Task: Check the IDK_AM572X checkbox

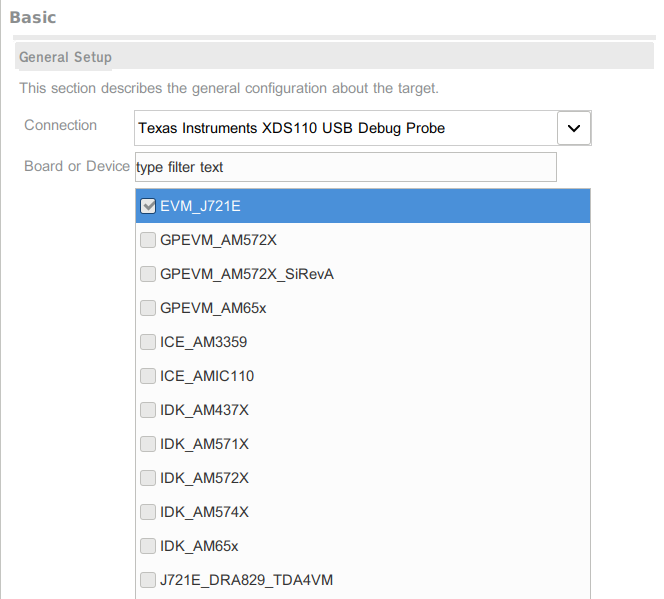Action: tap(148, 478)
